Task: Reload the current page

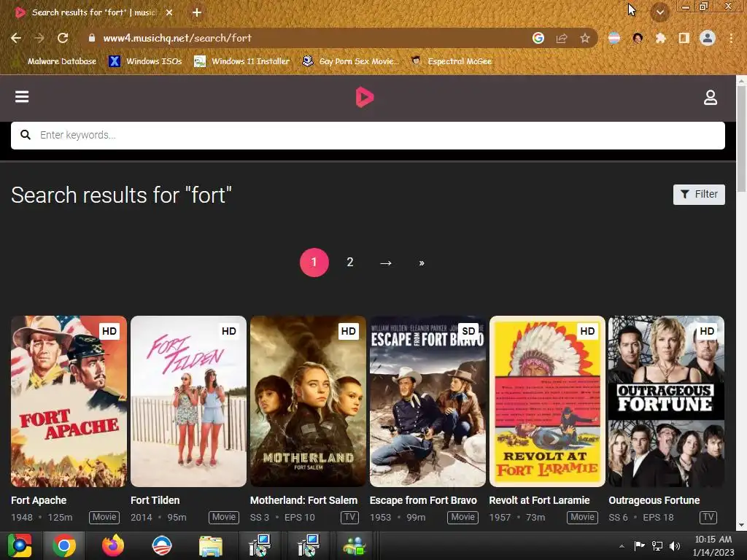Action: 63,38
